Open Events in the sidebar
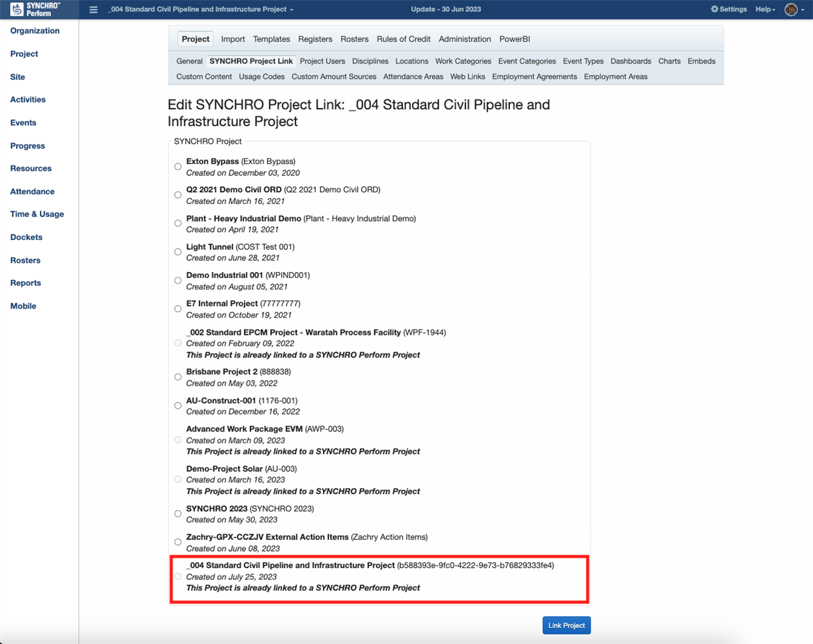The height and width of the screenshot is (644, 813). coord(23,123)
